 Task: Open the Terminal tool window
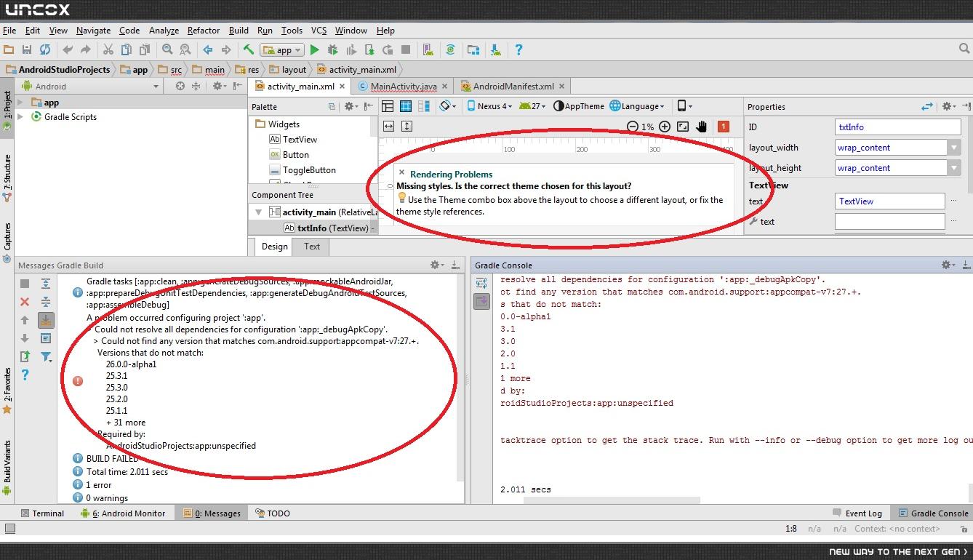coord(42,513)
